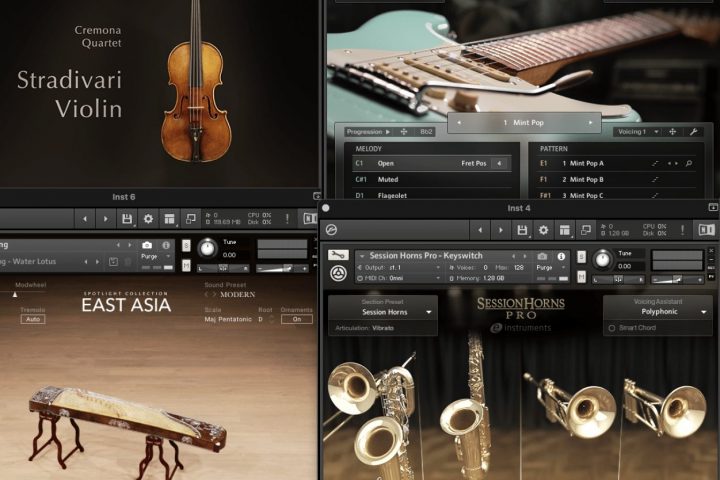This screenshot has width=720, height=480.
Task: Expand the Voicing Assistant Polyphonic dropdown
Action: pos(657,312)
